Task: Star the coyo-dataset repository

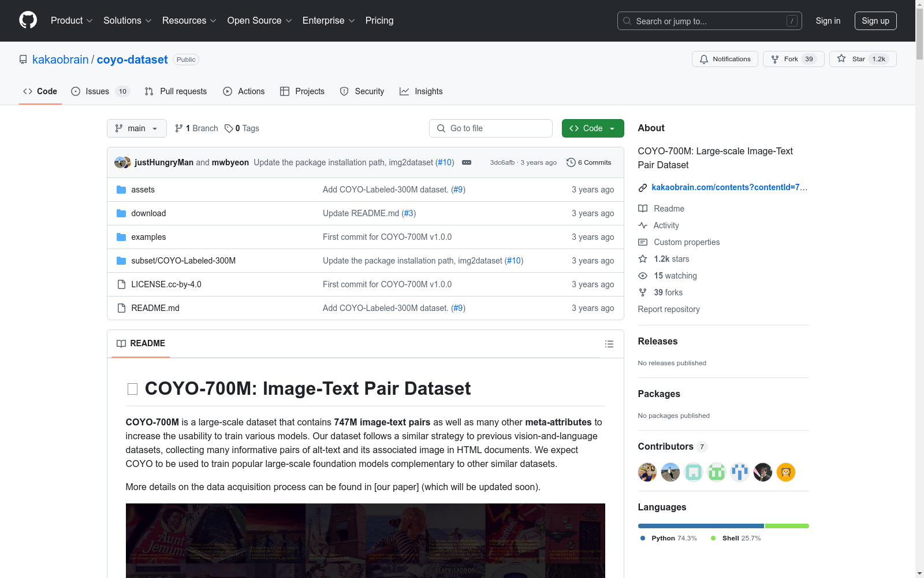Action: click(862, 59)
